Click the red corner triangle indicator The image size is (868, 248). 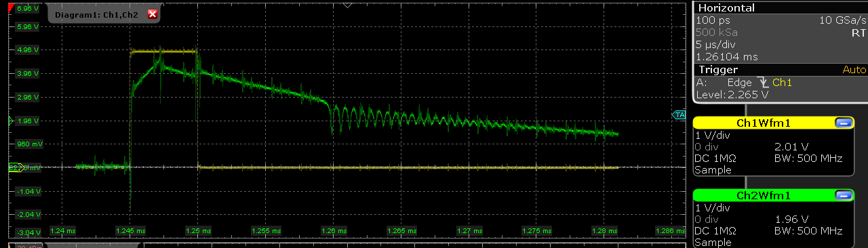pyautogui.click(x=11, y=6)
